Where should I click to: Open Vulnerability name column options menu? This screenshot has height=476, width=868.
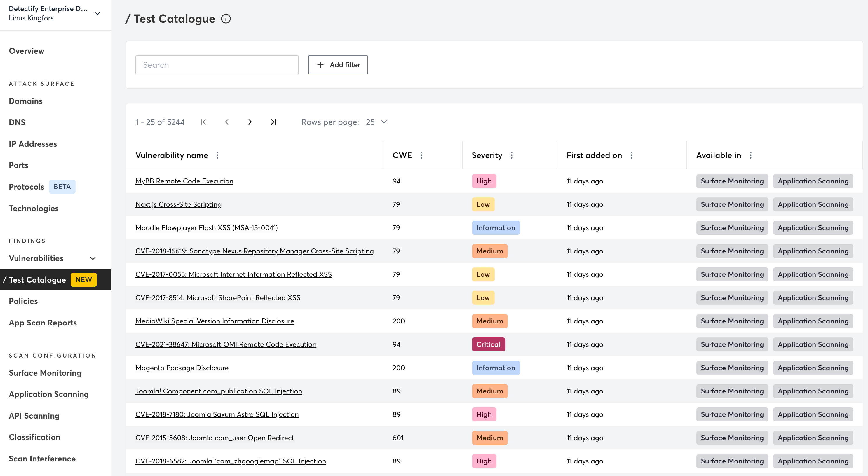(x=217, y=155)
